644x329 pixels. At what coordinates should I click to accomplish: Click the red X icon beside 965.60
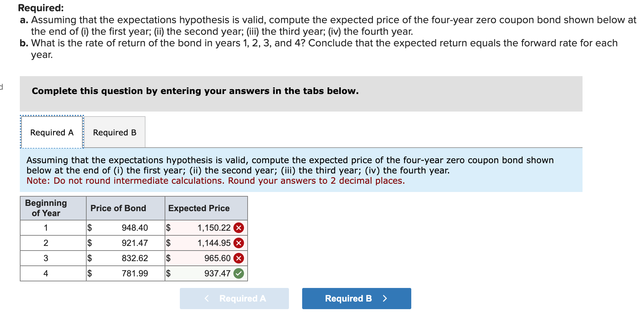(x=239, y=258)
